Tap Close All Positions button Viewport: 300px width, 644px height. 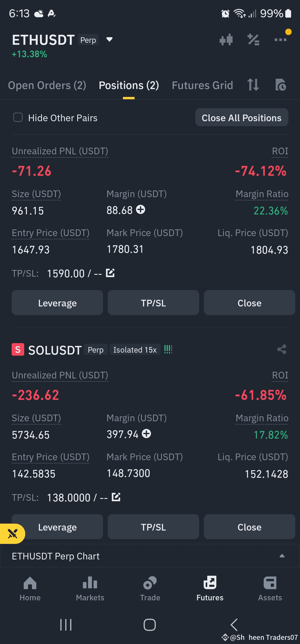(x=242, y=118)
